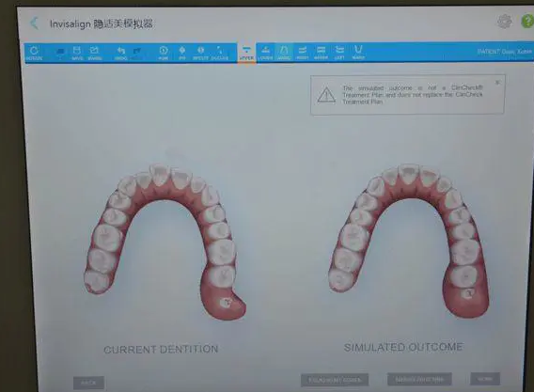
Task: Click the warning triangle icon
Action: point(326,95)
